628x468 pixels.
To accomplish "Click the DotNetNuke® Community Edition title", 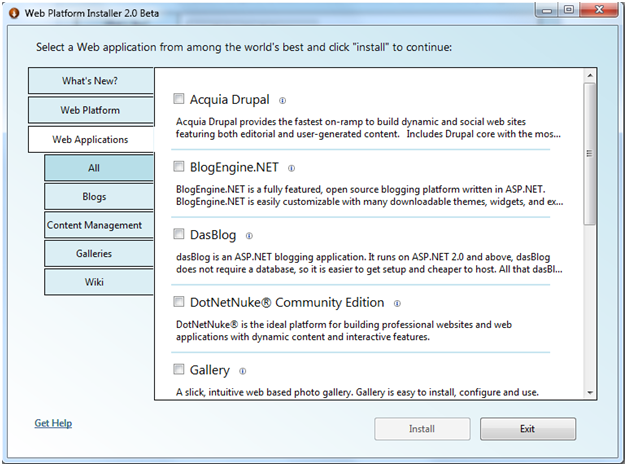I will 287,302.
